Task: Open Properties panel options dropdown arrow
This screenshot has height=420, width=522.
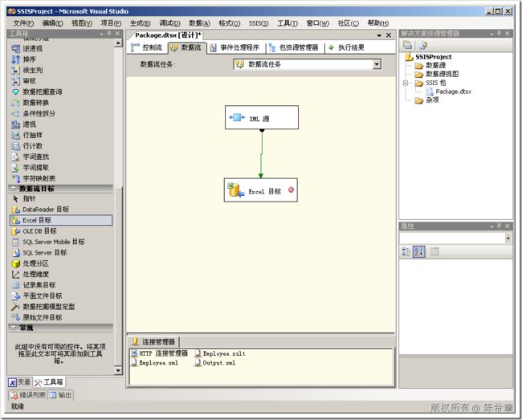Action: 491,226
